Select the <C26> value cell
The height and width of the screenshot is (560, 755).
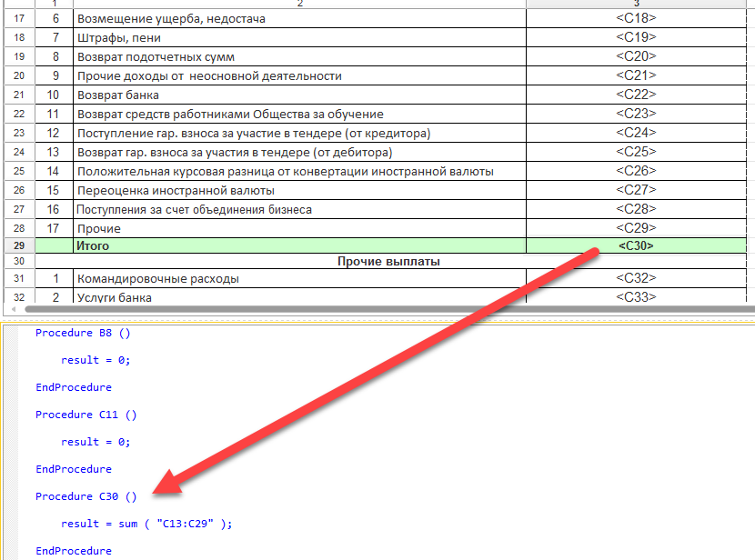tap(635, 171)
